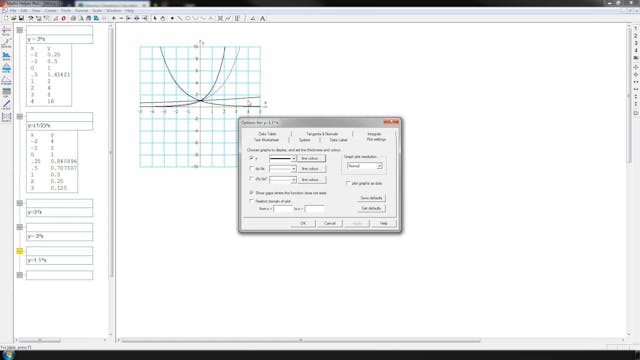Click the y=3^x equation box
This screenshot has height=360, width=640.
click(x=60, y=212)
